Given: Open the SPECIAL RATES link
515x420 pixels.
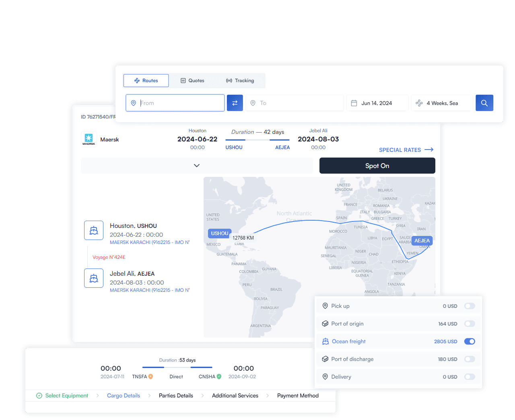Looking at the screenshot, I should [406, 150].
